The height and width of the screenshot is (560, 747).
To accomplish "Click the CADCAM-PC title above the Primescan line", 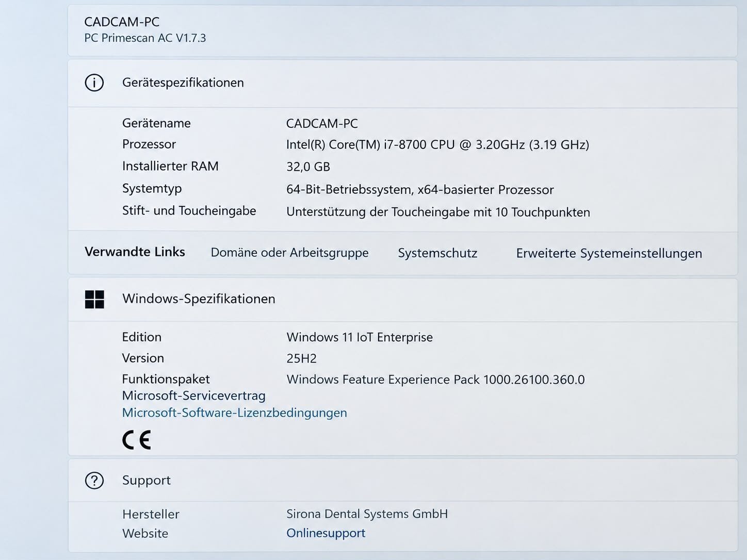I will [x=122, y=22].
